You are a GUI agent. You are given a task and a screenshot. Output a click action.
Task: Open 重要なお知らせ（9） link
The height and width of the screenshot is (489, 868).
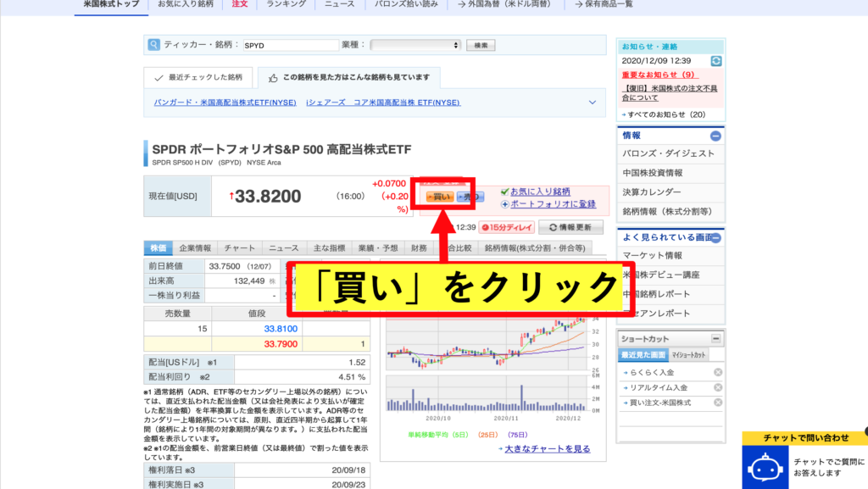click(x=659, y=75)
